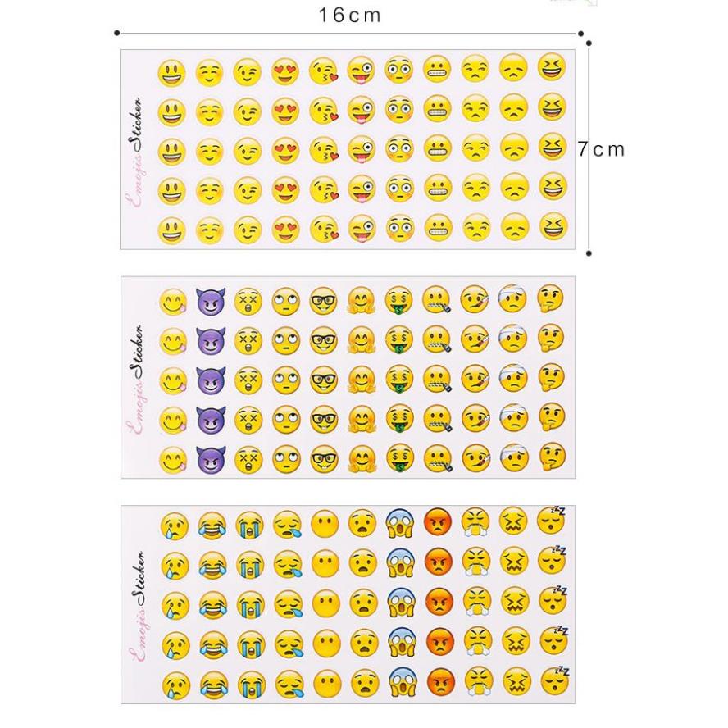Select the topmost tears-of-joy laughing emoji
This screenshot has width=728, height=728.
pyautogui.click(x=212, y=526)
